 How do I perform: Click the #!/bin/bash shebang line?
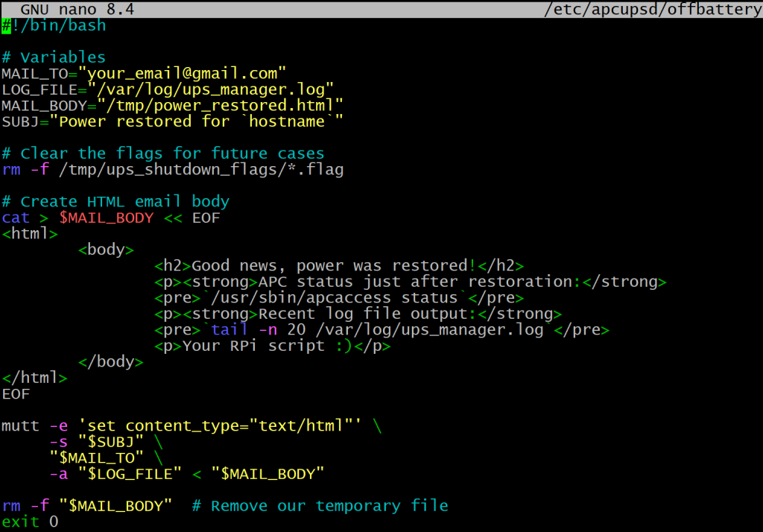(52, 25)
